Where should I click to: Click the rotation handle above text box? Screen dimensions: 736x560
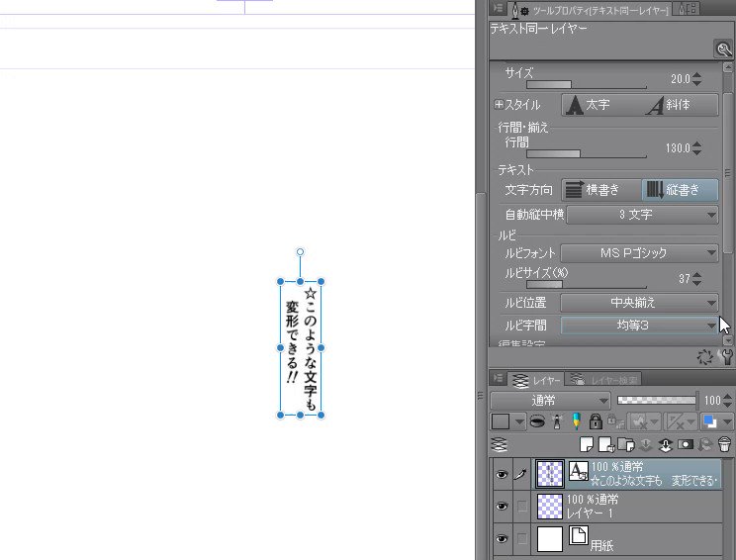click(x=300, y=252)
